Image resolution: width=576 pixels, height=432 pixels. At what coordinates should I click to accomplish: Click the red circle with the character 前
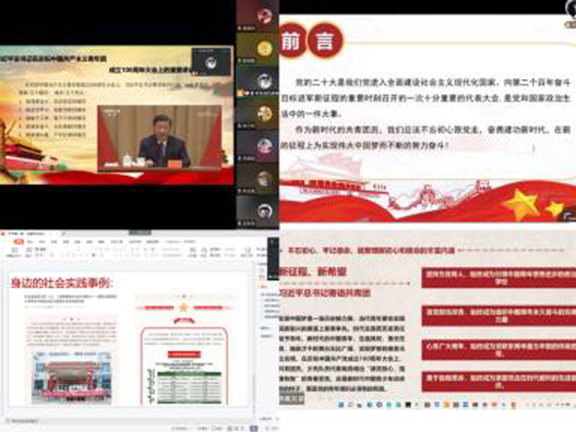point(292,41)
